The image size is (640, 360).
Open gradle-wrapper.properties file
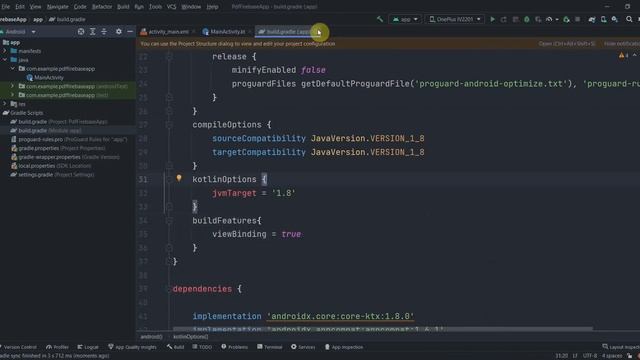coord(65,157)
